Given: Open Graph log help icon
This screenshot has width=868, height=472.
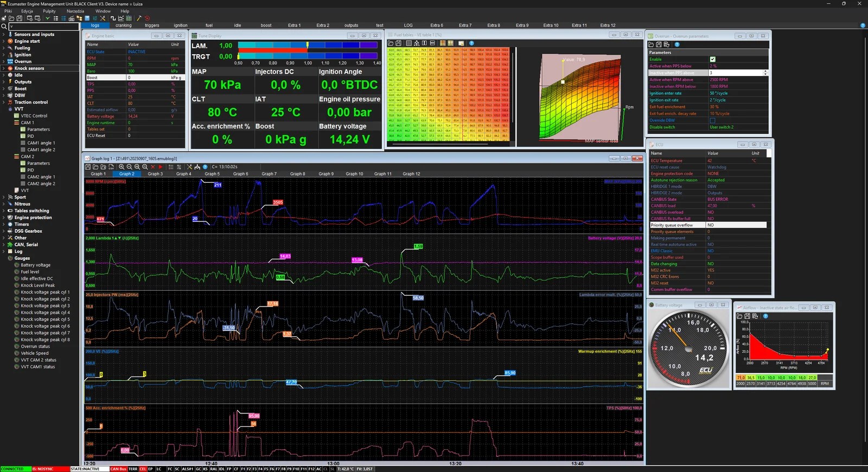Looking at the screenshot, I should point(205,167).
